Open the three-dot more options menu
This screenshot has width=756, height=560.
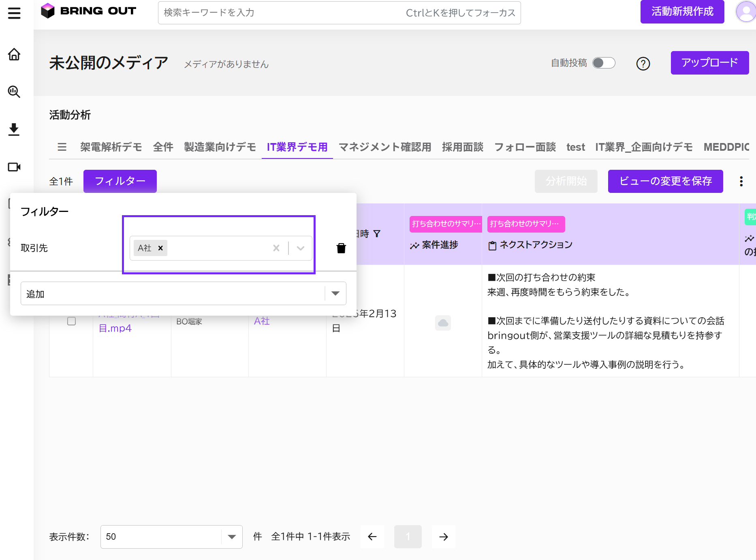pos(741,181)
